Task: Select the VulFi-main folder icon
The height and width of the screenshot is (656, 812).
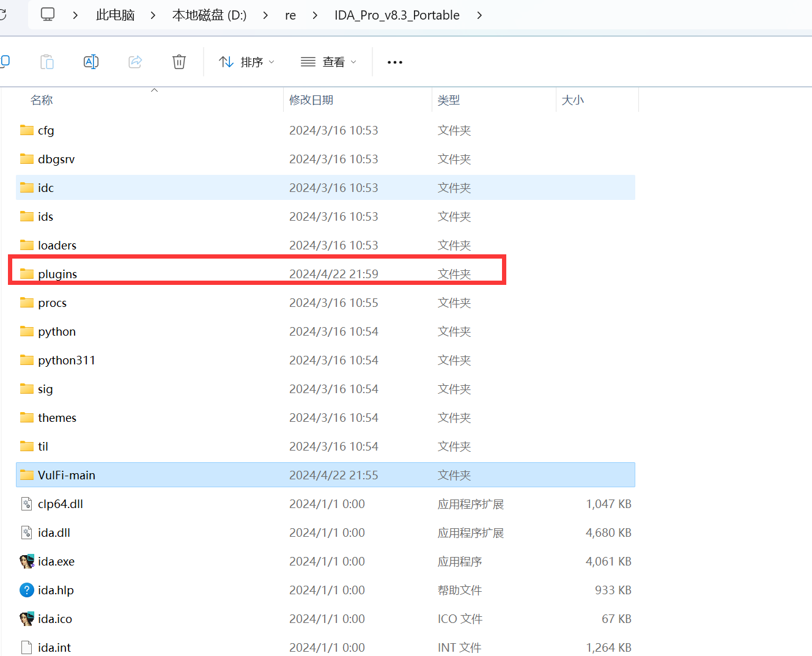Action: [x=27, y=475]
